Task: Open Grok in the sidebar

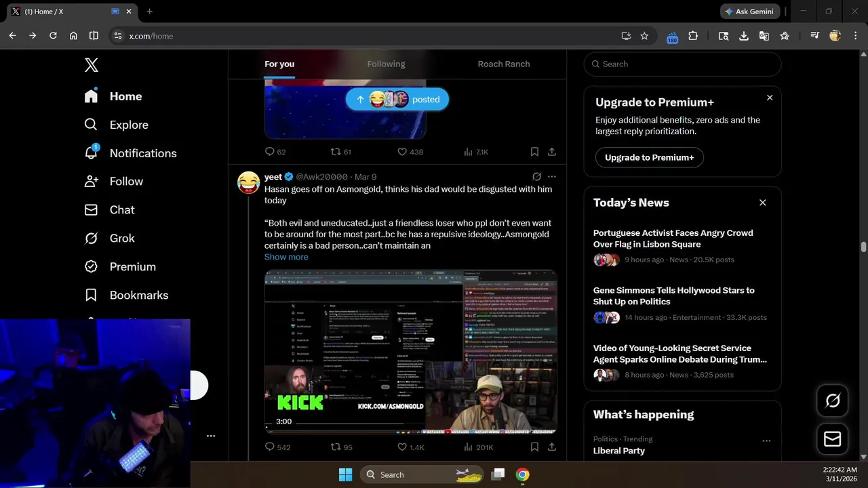Action: point(109,239)
